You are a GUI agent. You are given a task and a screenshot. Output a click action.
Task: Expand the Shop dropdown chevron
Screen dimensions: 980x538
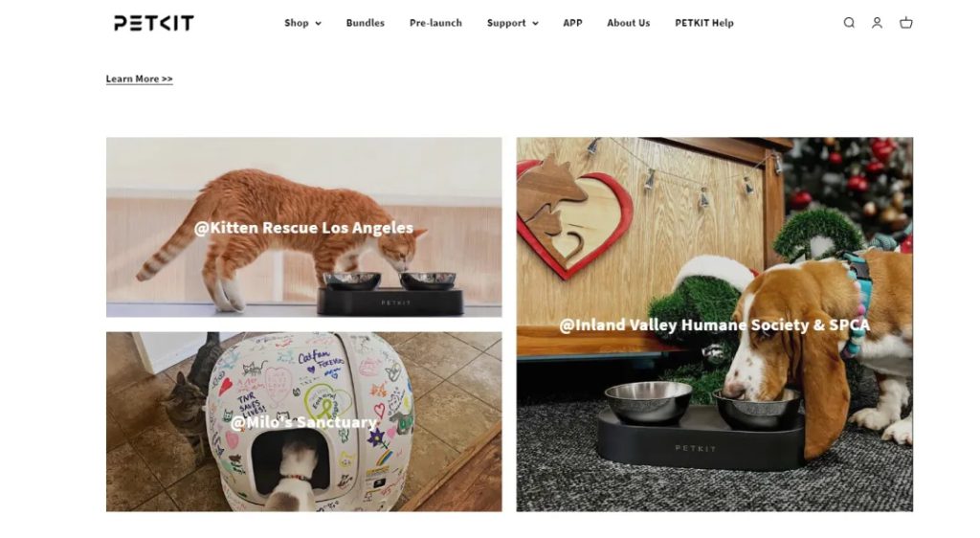pos(318,24)
